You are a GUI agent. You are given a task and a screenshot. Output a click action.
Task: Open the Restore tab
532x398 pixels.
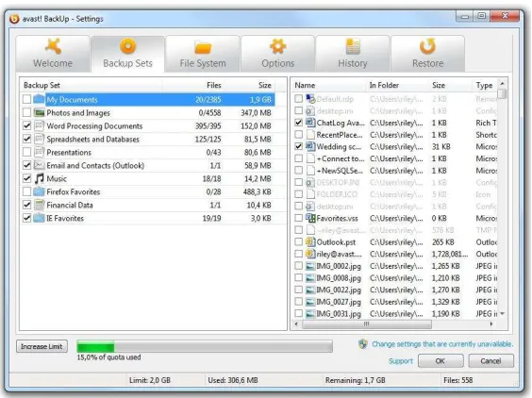pos(427,54)
